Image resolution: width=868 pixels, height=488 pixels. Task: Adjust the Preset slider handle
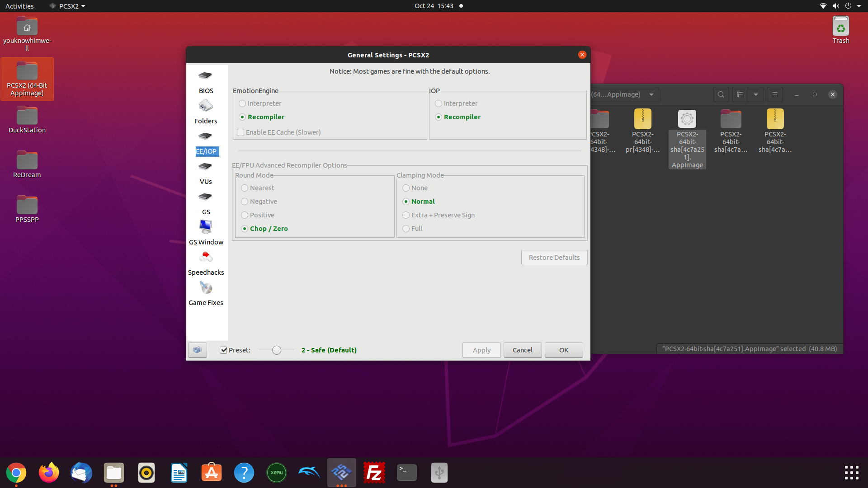click(x=277, y=350)
